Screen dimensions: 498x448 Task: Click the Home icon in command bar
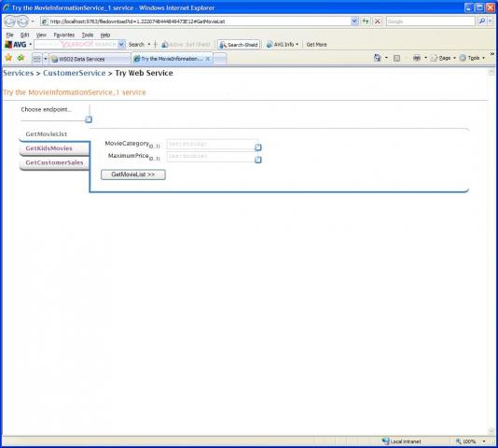(378, 58)
